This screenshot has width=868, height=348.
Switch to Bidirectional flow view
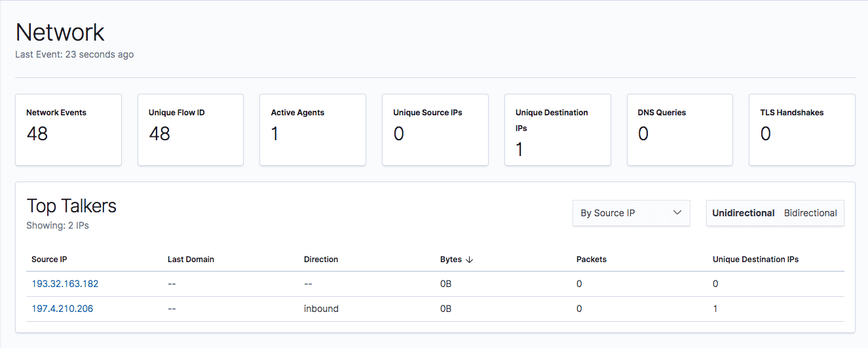pyautogui.click(x=810, y=213)
